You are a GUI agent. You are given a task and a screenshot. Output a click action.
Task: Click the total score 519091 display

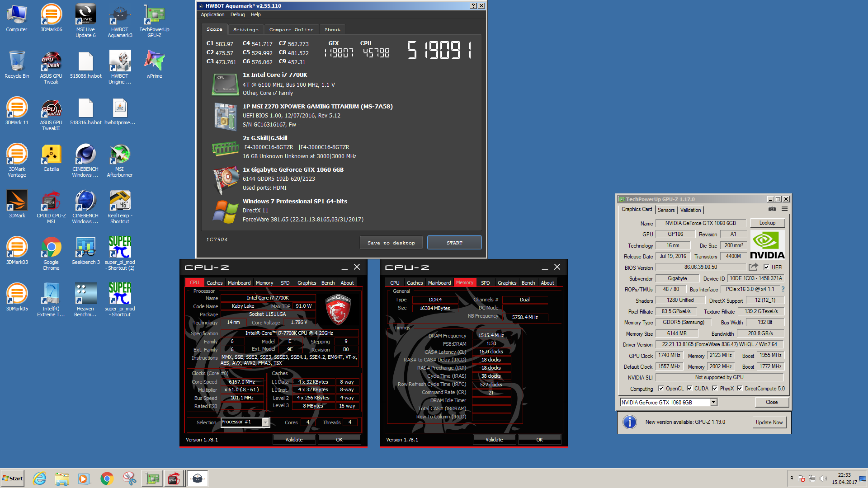pyautogui.click(x=439, y=50)
